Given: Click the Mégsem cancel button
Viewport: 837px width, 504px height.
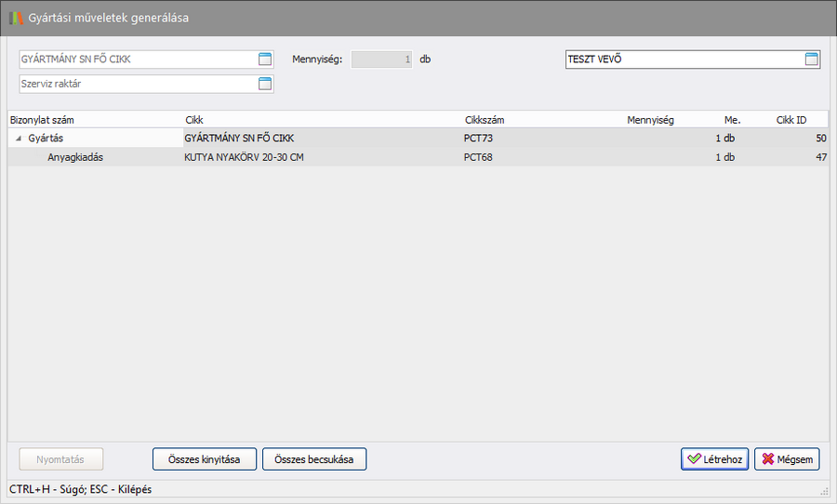Looking at the screenshot, I should click(x=787, y=459).
